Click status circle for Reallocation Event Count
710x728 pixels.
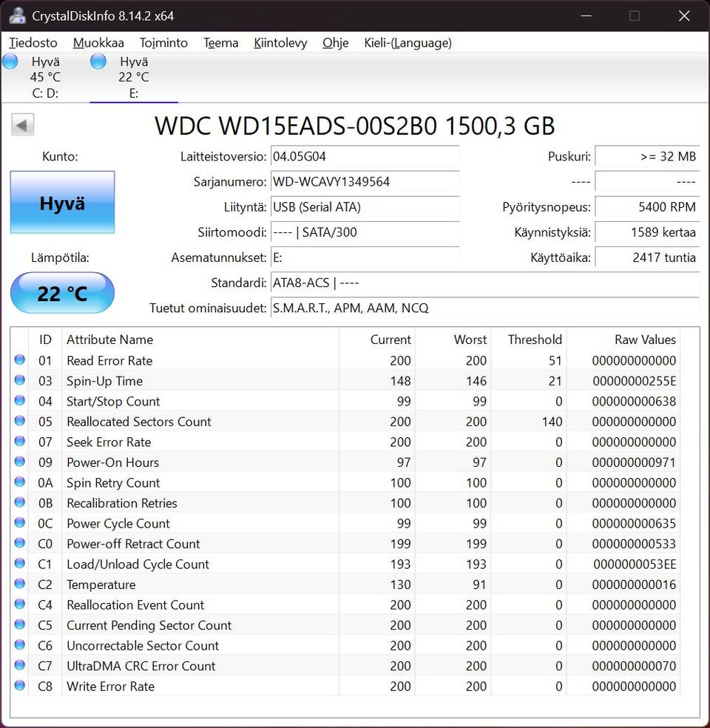click(x=19, y=604)
